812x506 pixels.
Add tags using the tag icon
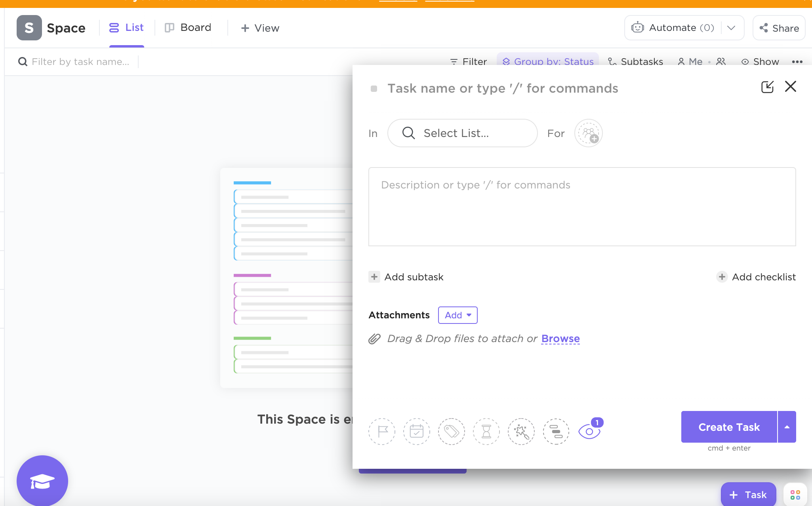click(452, 432)
